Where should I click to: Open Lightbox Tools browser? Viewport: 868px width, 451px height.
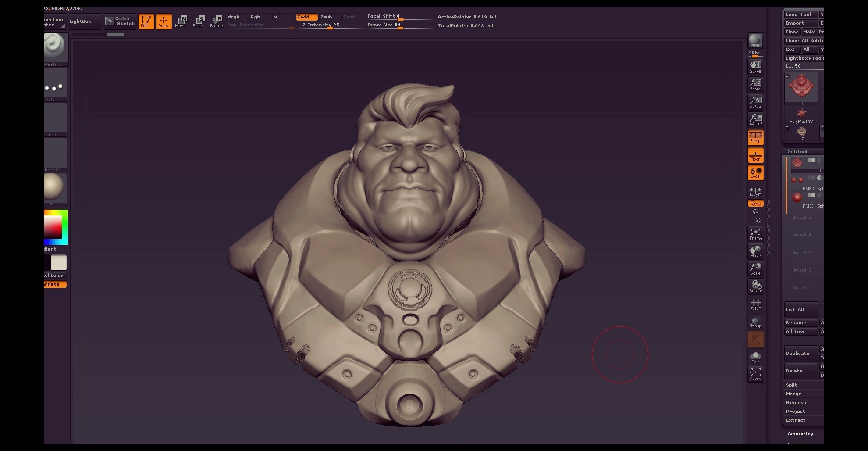[x=804, y=58]
